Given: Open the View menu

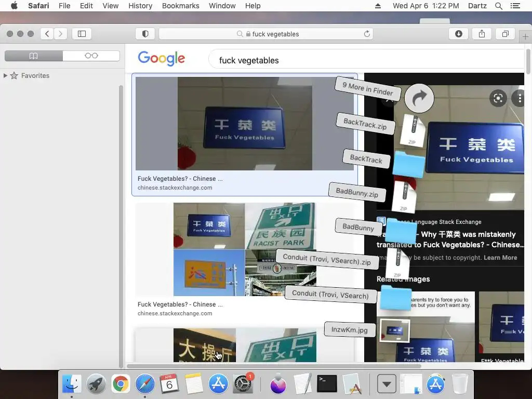Looking at the screenshot, I should [x=111, y=6].
